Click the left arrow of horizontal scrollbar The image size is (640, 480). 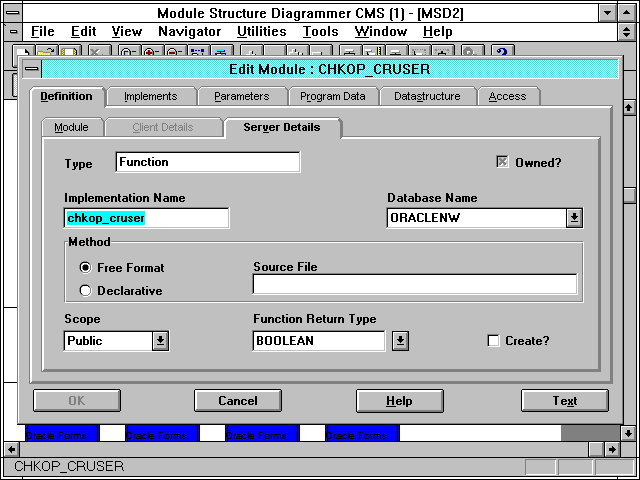(x=9, y=450)
